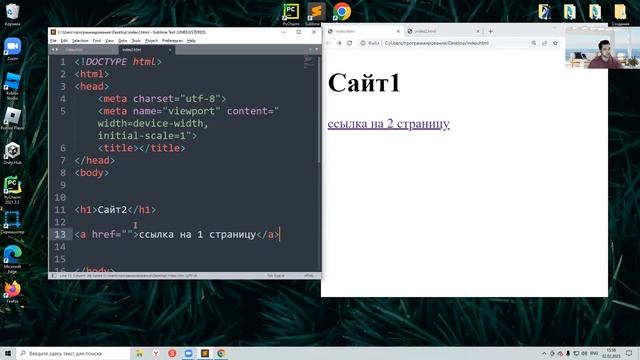Switch to Chrome in the taskbar
This screenshot has height=360, width=640.
coord(221,353)
